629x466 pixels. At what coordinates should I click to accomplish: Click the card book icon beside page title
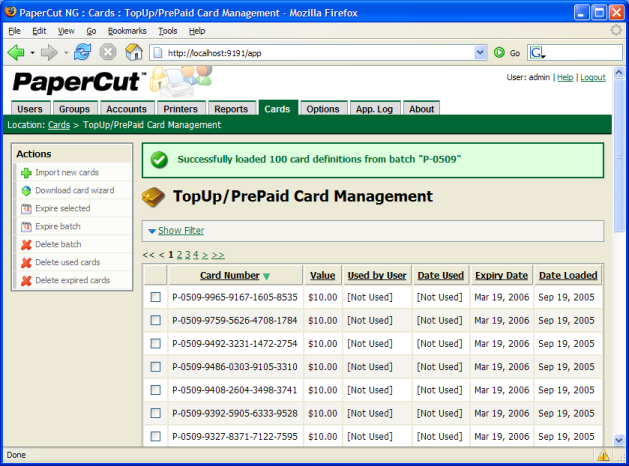click(x=153, y=197)
